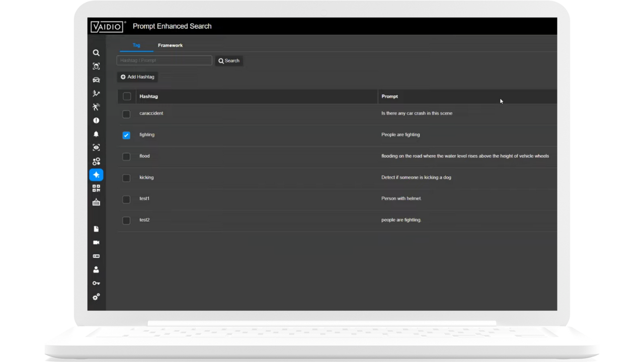644x362 pixels.
Task: Open the video search icon below face recognition
Action: [x=96, y=79]
